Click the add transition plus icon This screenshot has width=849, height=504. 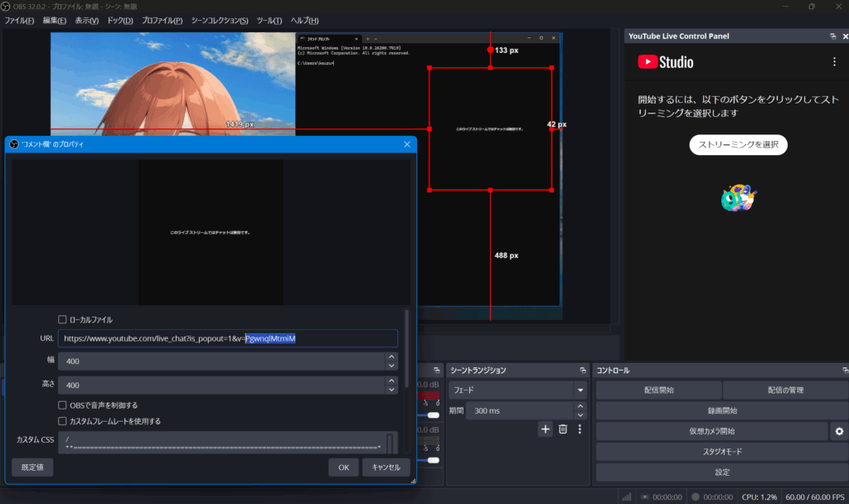(x=546, y=429)
